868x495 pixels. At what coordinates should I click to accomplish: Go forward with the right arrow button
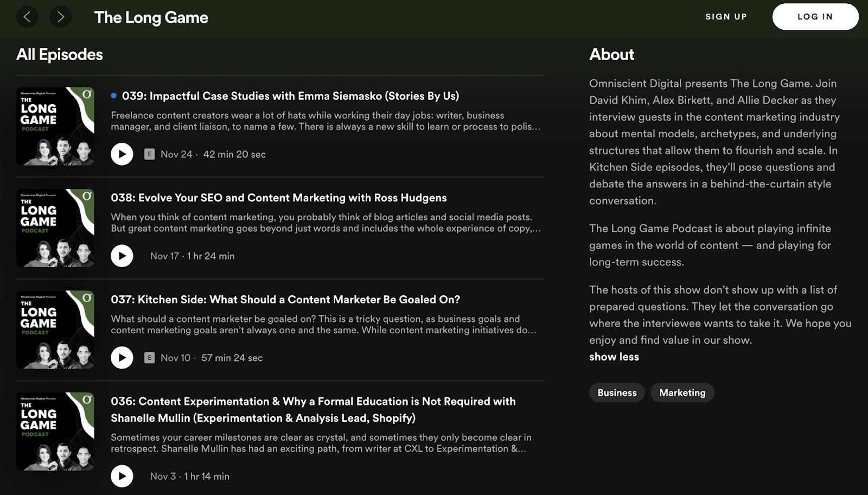pos(61,17)
